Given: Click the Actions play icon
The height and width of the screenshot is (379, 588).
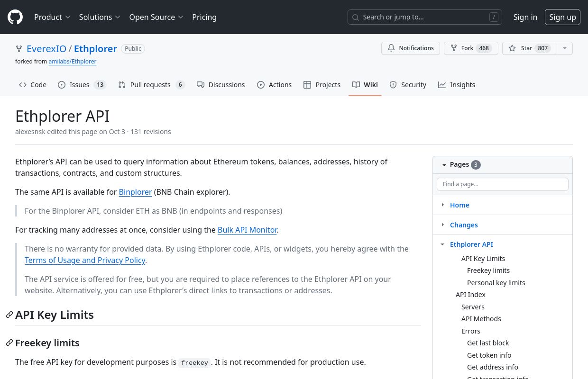Looking at the screenshot, I should [x=261, y=85].
